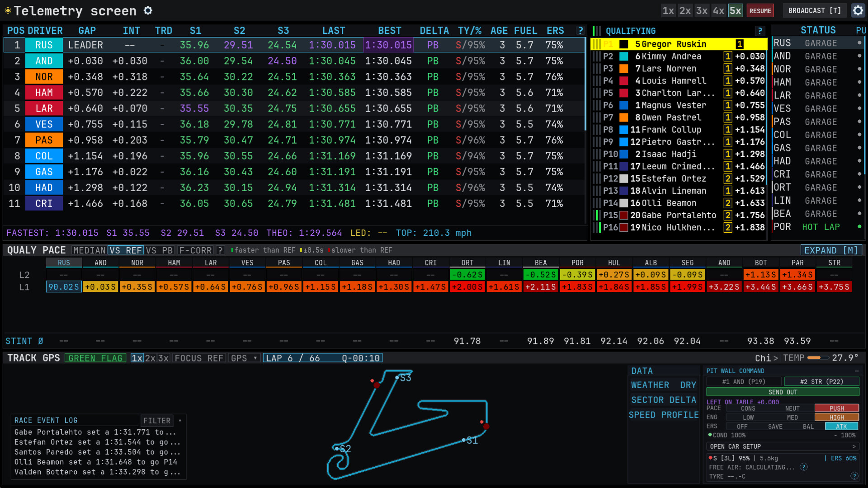Viewport: 868px width, 488px height.
Task: Select the red tyre dot in car summary
Action: pyautogui.click(x=710, y=458)
